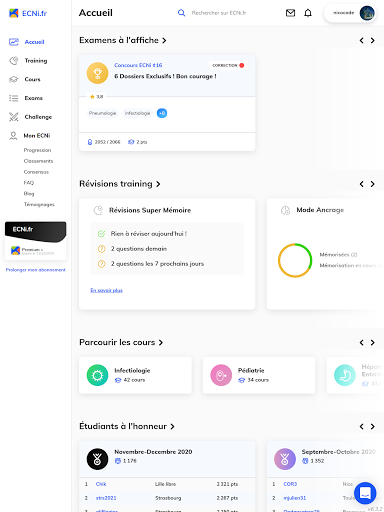Show previous Étudiants à l'honneur card
This screenshot has width=384, height=512.
click(362, 426)
